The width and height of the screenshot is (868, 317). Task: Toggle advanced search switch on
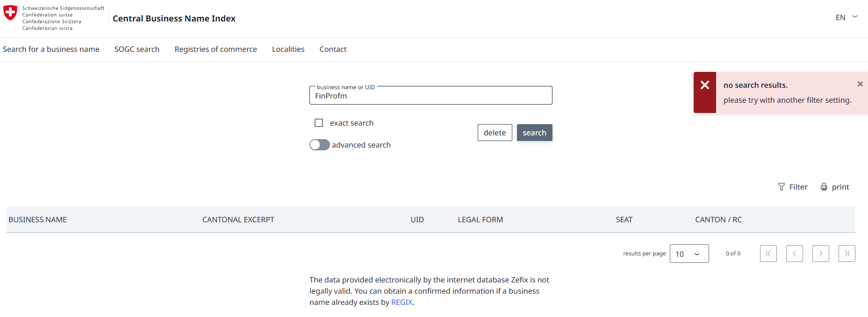(x=320, y=145)
